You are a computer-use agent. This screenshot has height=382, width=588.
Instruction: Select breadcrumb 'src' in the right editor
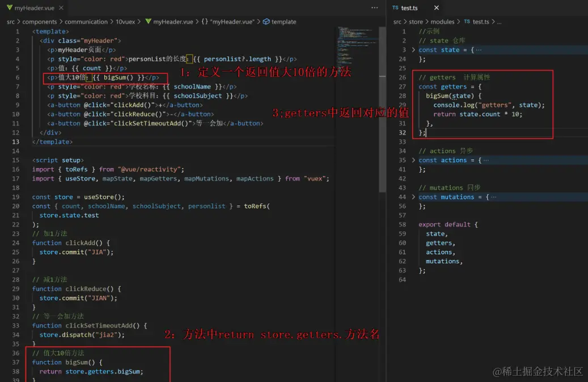point(397,22)
